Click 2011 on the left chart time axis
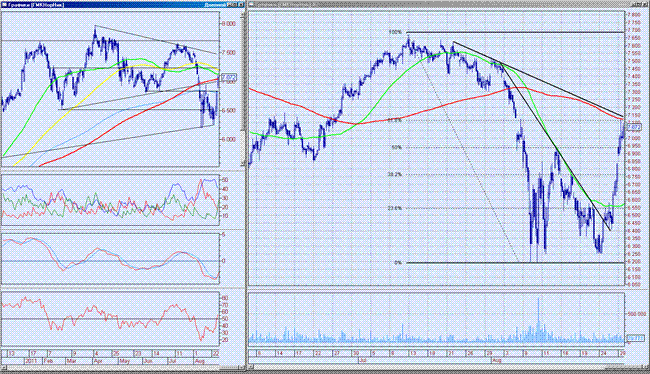The image size is (650, 374). 31,361
